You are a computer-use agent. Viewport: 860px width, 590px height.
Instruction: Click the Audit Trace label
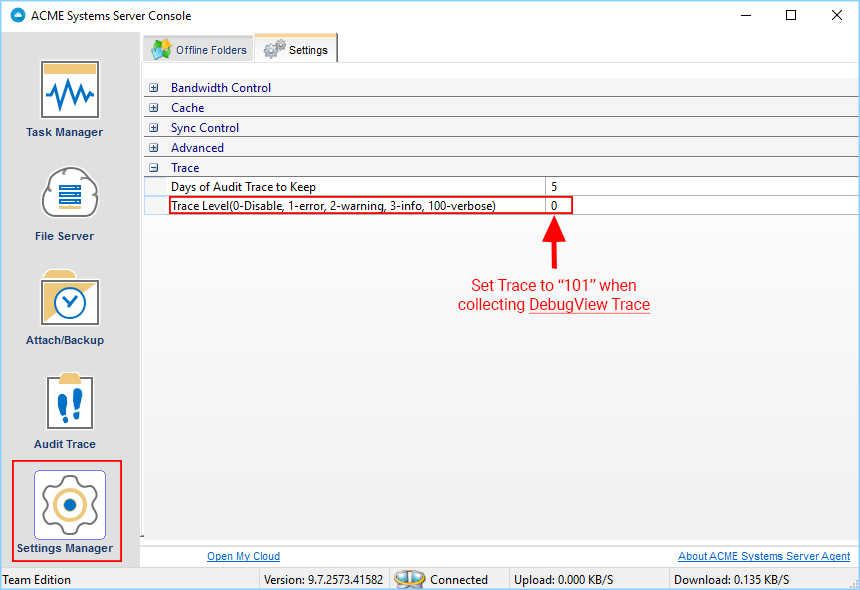[65, 444]
